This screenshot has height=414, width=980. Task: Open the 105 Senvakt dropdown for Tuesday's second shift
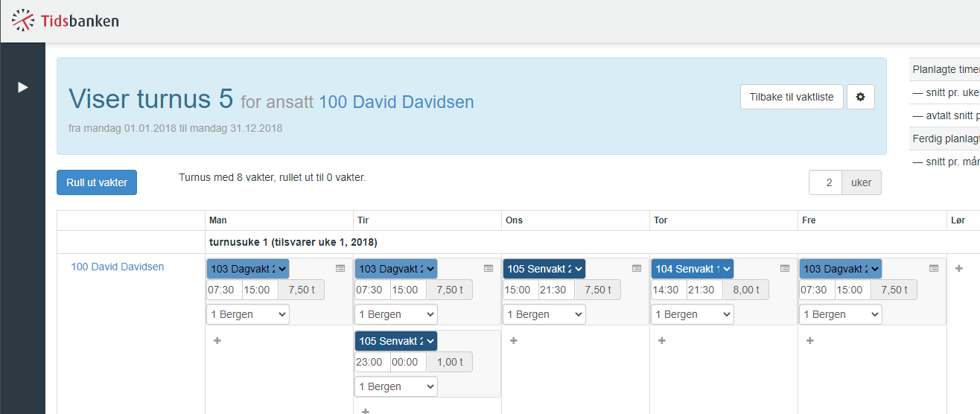click(396, 341)
